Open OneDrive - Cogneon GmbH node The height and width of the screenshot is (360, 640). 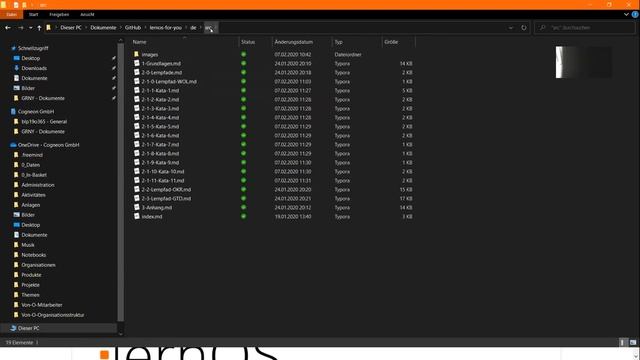(x=48, y=145)
